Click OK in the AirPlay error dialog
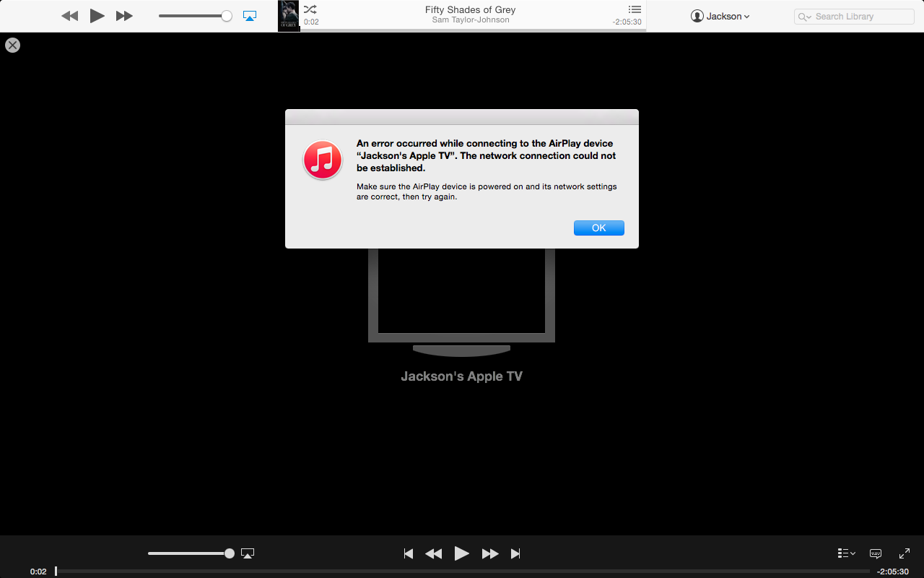 (599, 228)
